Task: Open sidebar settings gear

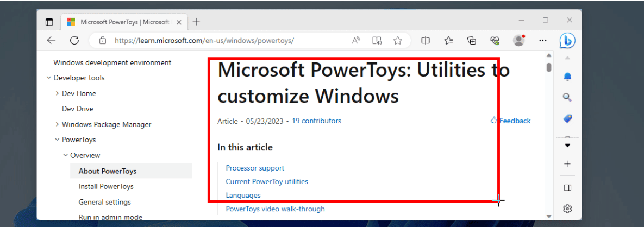Action: pos(567,209)
